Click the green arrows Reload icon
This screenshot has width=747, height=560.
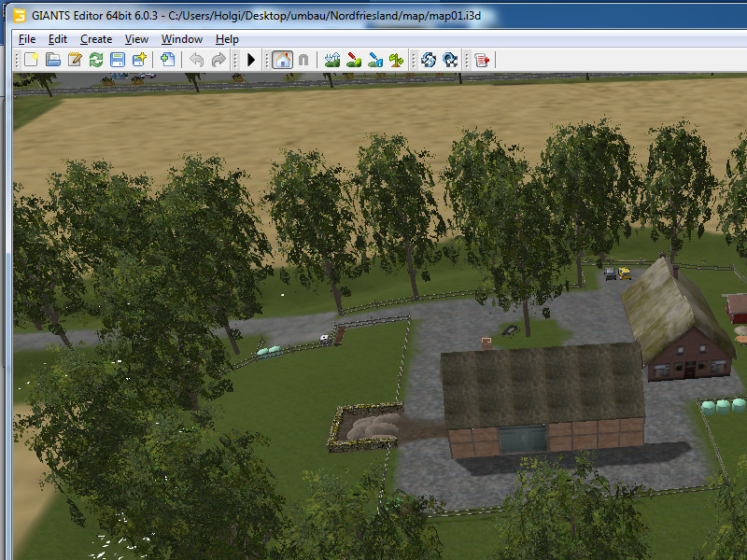pyautogui.click(x=96, y=60)
